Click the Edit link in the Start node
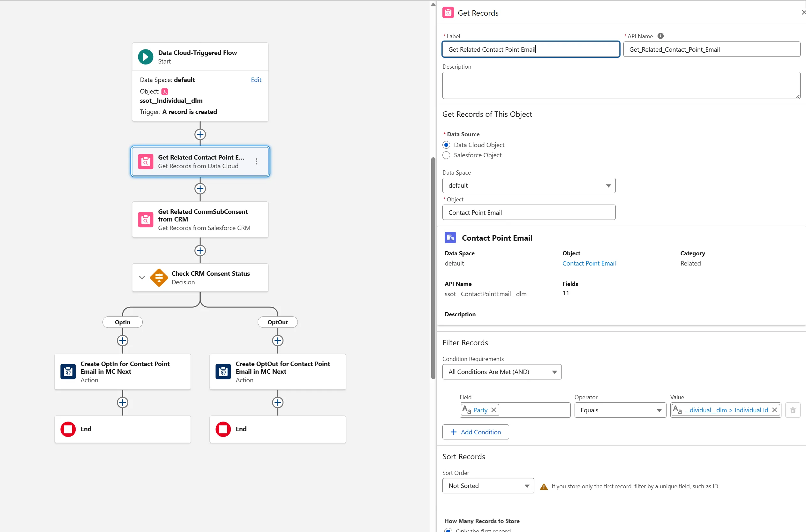 [256, 80]
